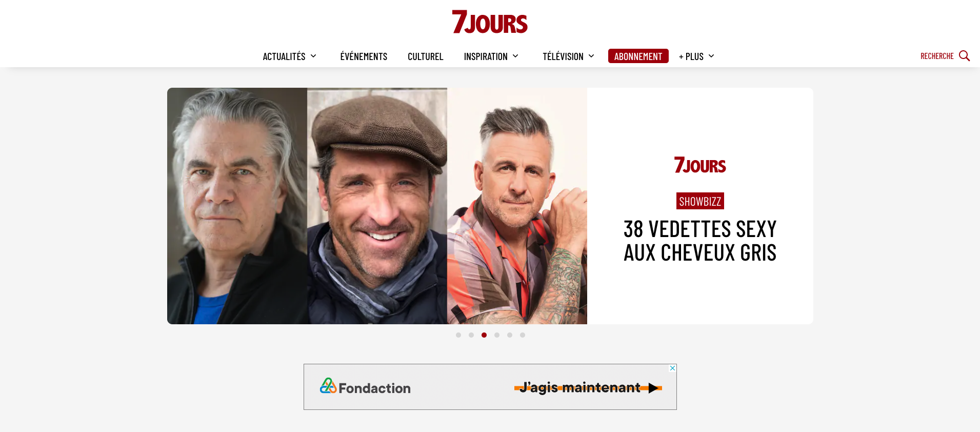Select the second carousel dot

(x=471, y=335)
